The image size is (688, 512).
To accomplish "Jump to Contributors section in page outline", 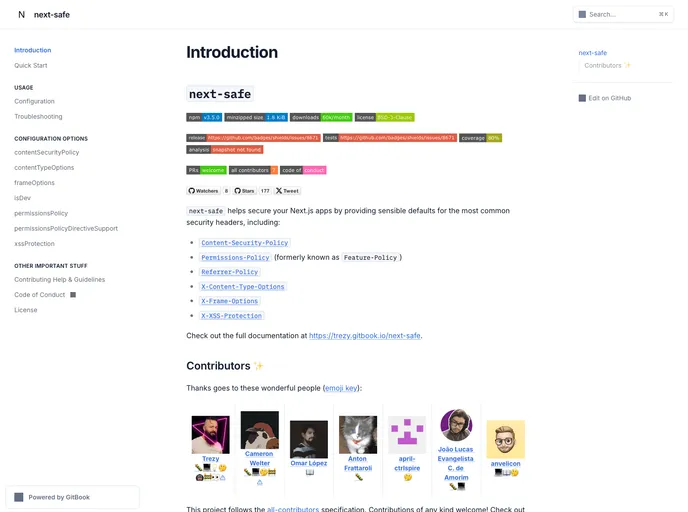I will coord(607,65).
